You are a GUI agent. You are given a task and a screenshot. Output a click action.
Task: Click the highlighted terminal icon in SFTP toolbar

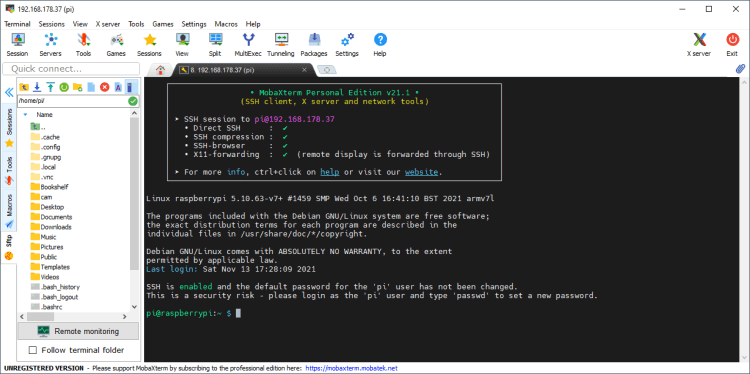pyautogui.click(x=131, y=87)
